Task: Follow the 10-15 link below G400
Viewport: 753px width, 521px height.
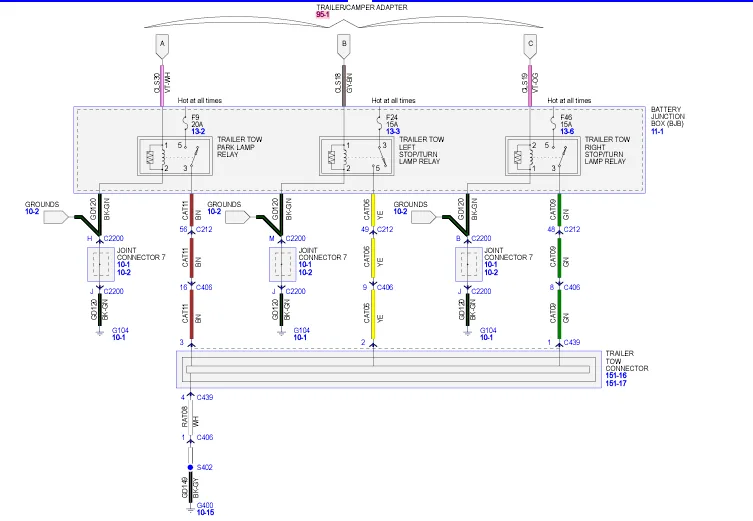Action: pyautogui.click(x=205, y=512)
